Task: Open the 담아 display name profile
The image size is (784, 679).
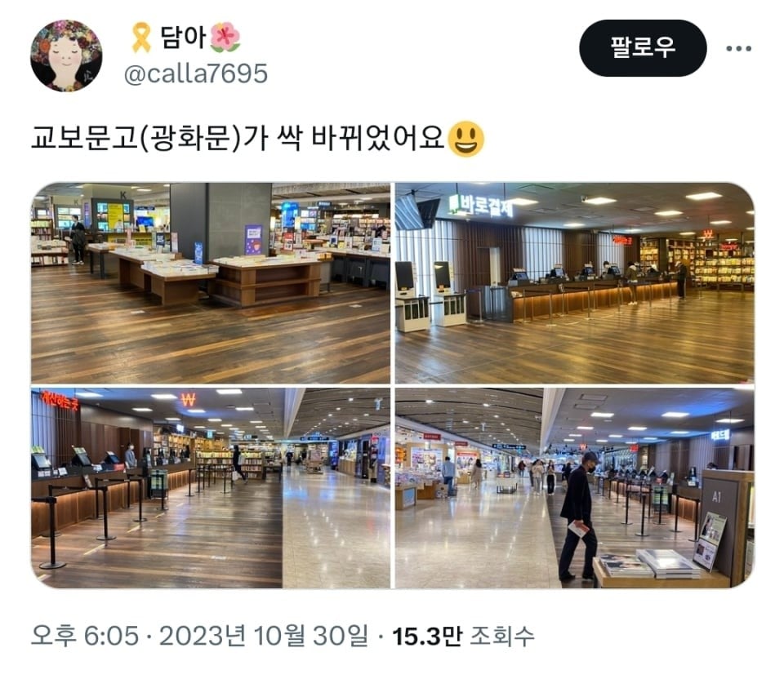Action: (x=183, y=38)
